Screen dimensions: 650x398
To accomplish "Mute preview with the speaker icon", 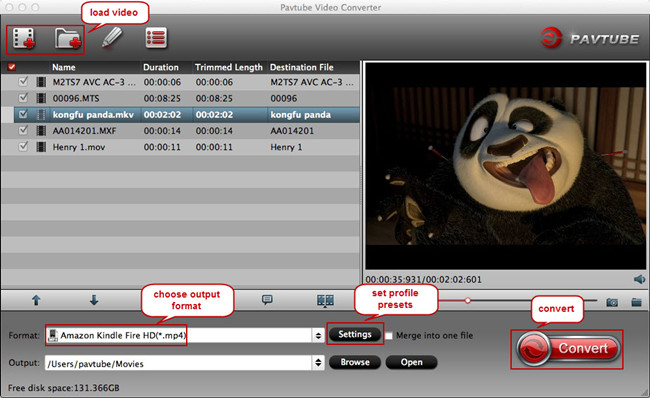I will point(639,279).
